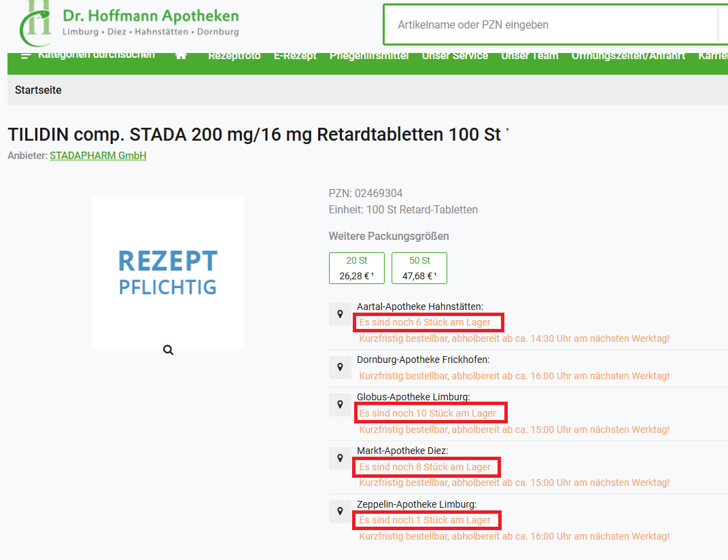Click location pin for Aartal-Apotheke Hahnstätten

[x=341, y=315]
